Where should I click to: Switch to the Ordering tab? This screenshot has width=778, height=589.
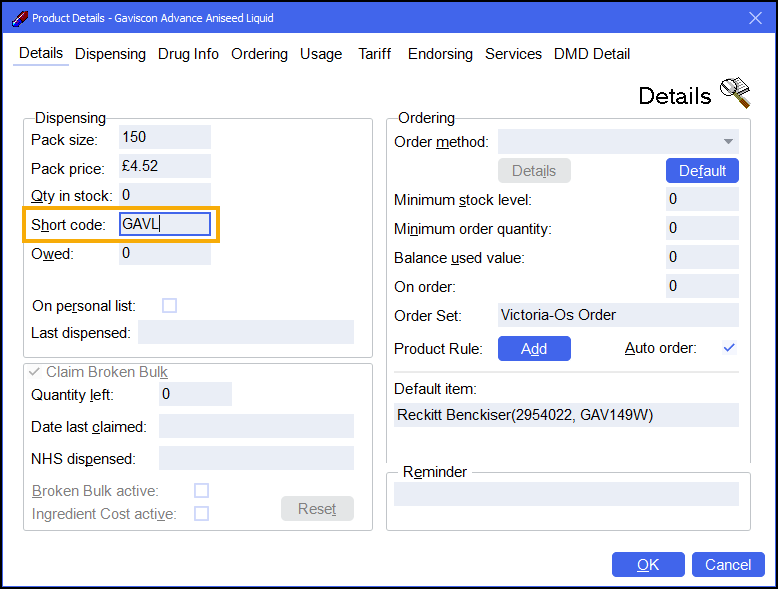pyautogui.click(x=259, y=54)
